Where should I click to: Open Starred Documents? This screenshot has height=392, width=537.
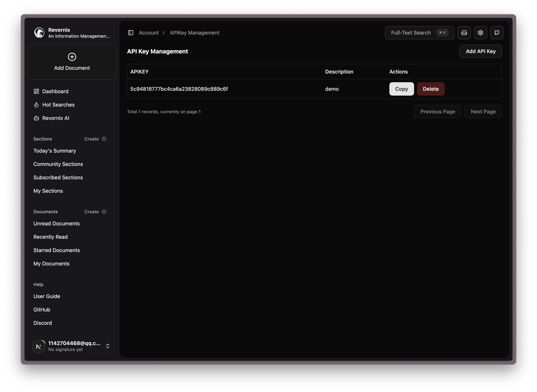[x=57, y=250]
